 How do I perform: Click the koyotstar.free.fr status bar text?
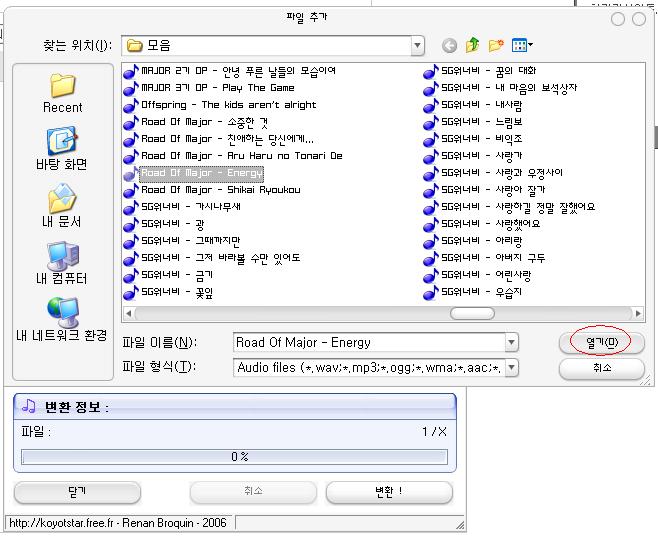pos(118,523)
